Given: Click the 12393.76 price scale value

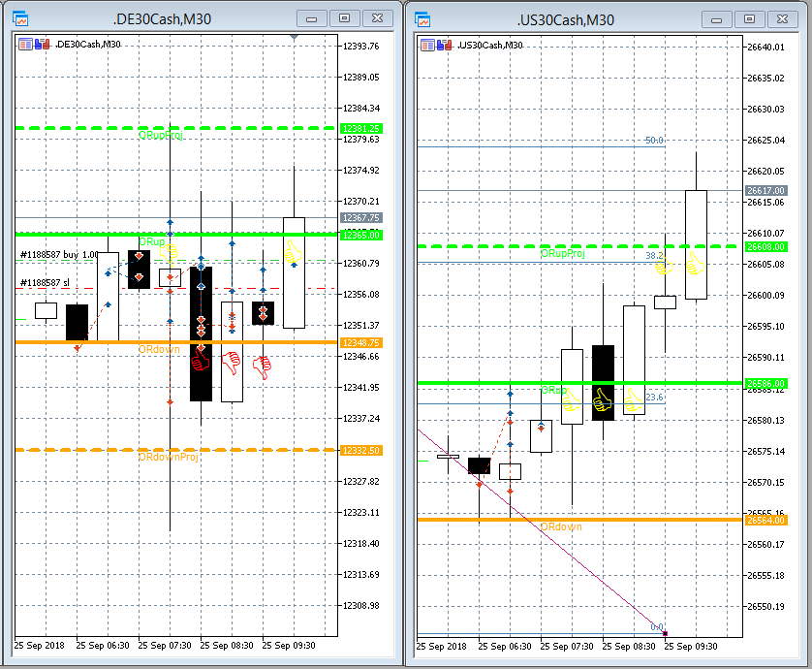Looking at the screenshot, I should (x=361, y=47).
